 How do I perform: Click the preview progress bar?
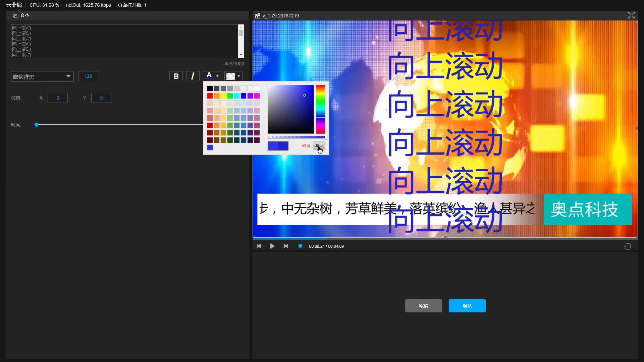(x=445, y=238)
